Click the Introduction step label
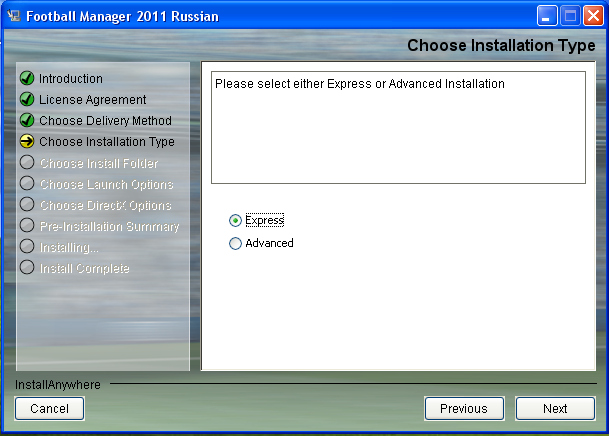The width and height of the screenshot is (609, 436). (71, 79)
